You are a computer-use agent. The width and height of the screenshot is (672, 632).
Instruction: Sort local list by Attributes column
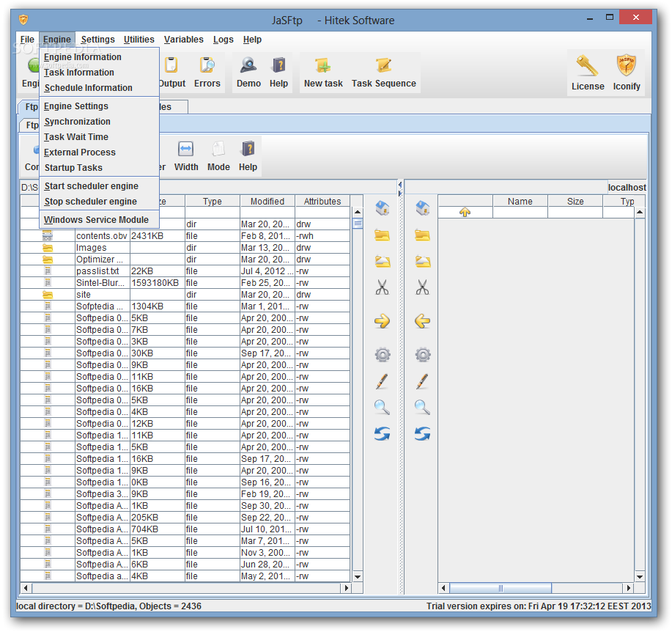pos(322,201)
